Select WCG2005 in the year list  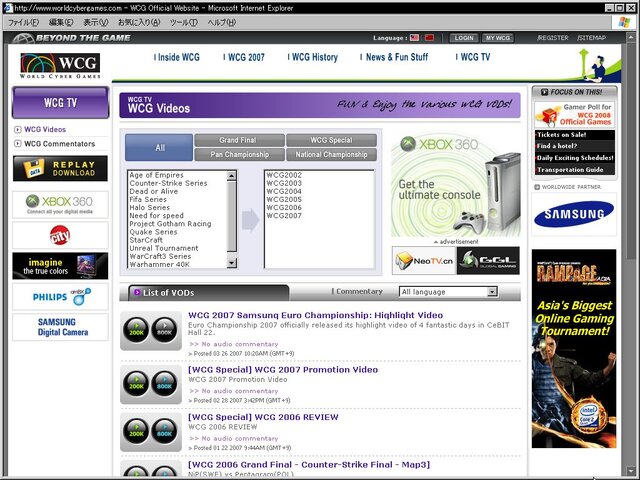[x=284, y=200]
